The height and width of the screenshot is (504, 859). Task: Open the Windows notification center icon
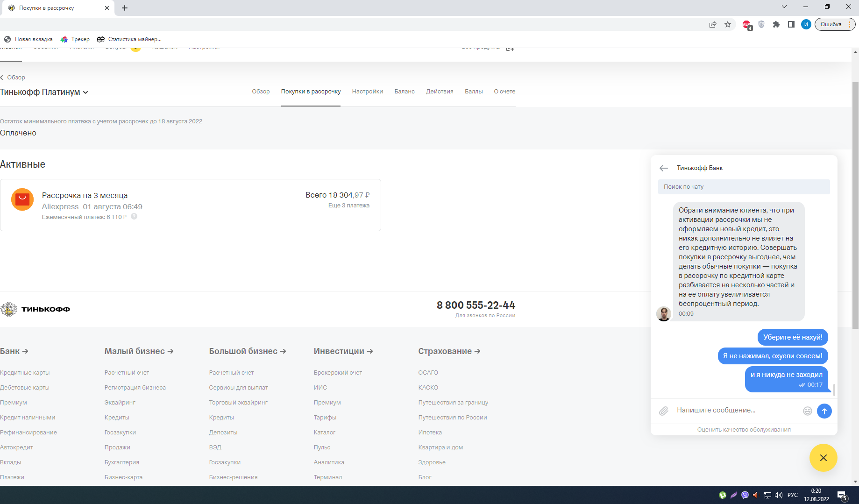[842, 496]
